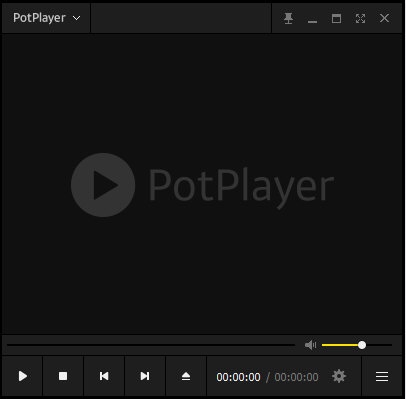Screen dimensions: 406x399
Task: Click the playback seek bar
Action: (x=151, y=345)
